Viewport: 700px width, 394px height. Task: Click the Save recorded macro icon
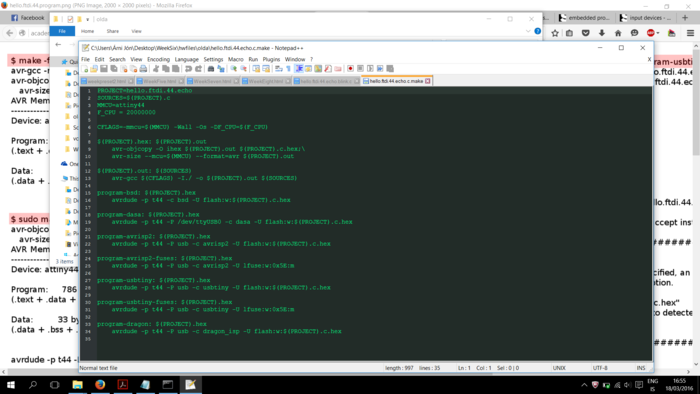tap(390, 69)
